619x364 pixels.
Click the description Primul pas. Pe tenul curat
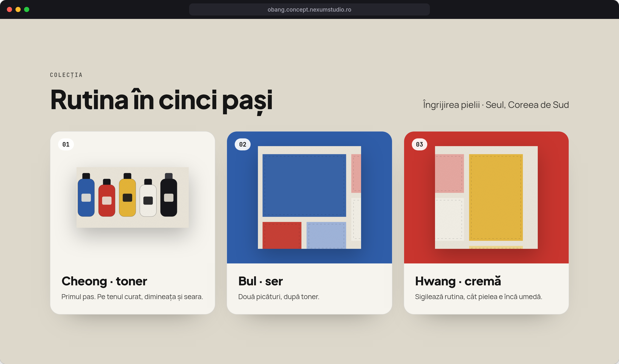(x=132, y=297)
